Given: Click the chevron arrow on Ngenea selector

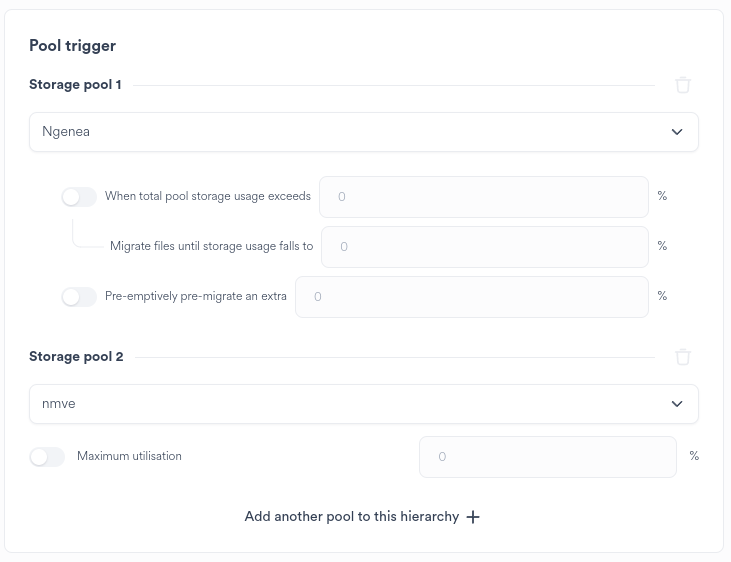Looking at the screenshot, I should point(677,132).
